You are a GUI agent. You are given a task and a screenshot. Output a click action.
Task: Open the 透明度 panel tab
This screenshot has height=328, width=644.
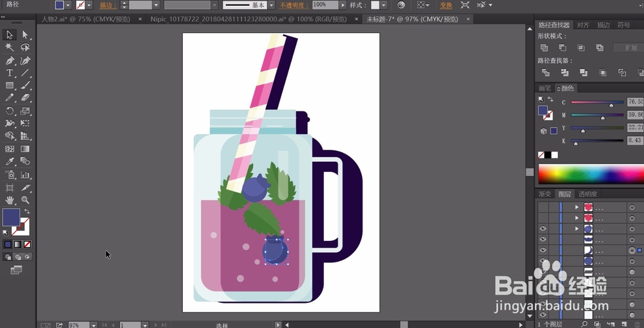point(588,194)
